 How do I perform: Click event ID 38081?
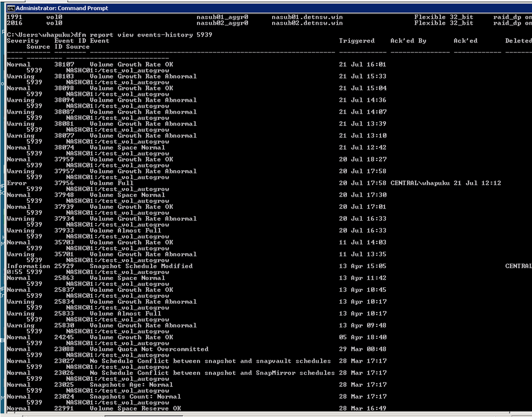pos(64,124)
